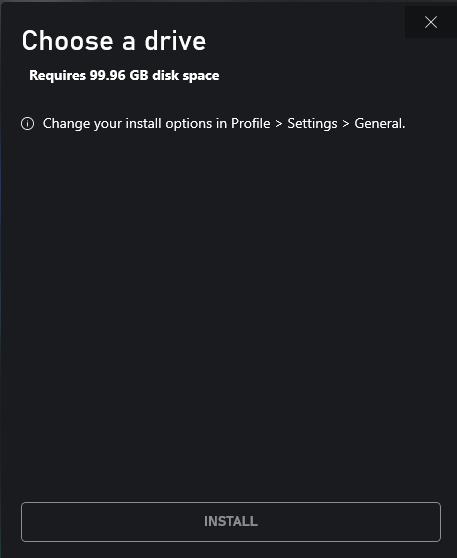Click the word Profile in the hint
The height and width of the screenshot is (558, 457).
[x=251, y=123]
